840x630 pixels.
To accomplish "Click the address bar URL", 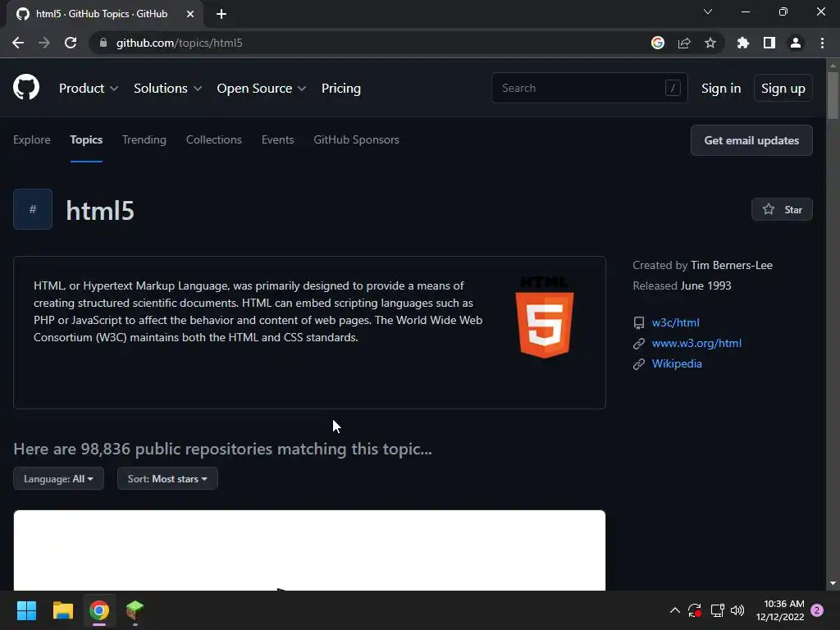I will [180, 43].
